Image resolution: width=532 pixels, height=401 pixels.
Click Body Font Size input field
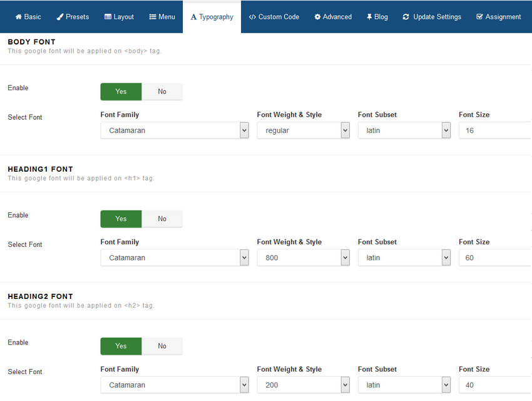coord(494,130)
